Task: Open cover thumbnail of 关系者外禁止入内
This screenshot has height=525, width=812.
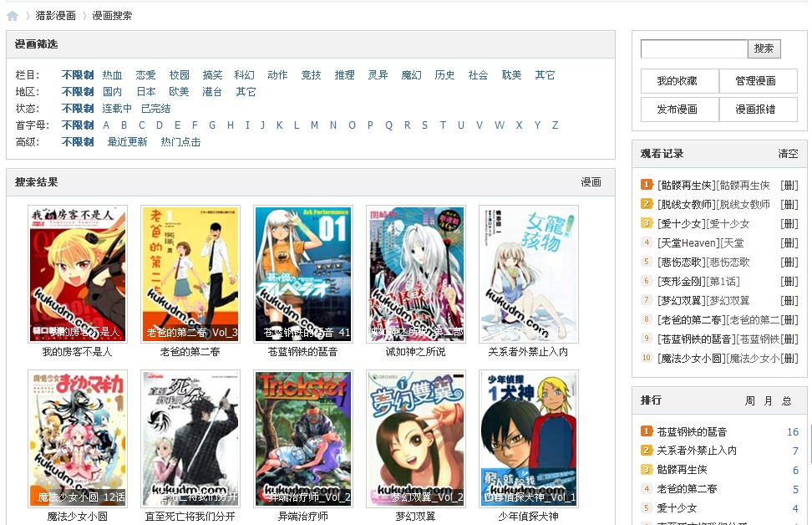Action: point(529,274)
